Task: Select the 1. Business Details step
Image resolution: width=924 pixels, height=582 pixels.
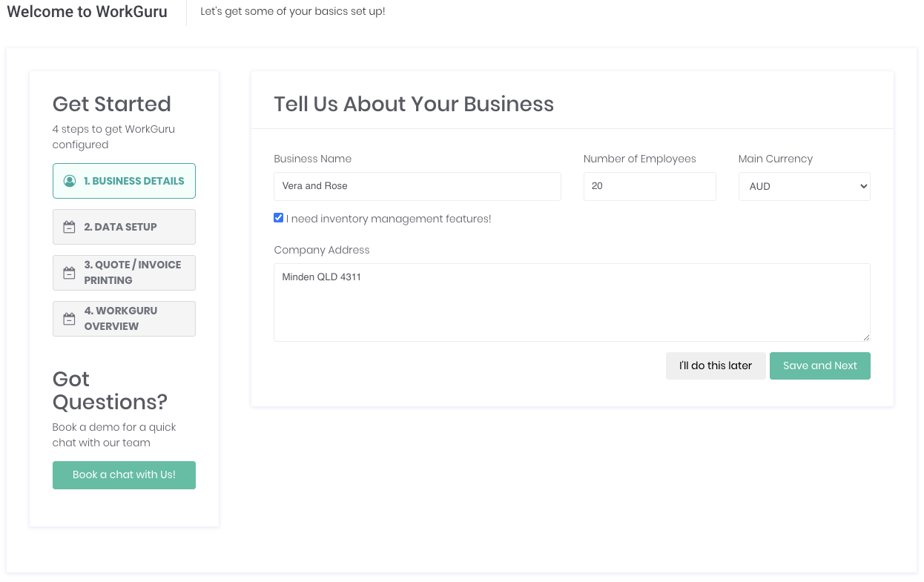Action: pos(124,181)
